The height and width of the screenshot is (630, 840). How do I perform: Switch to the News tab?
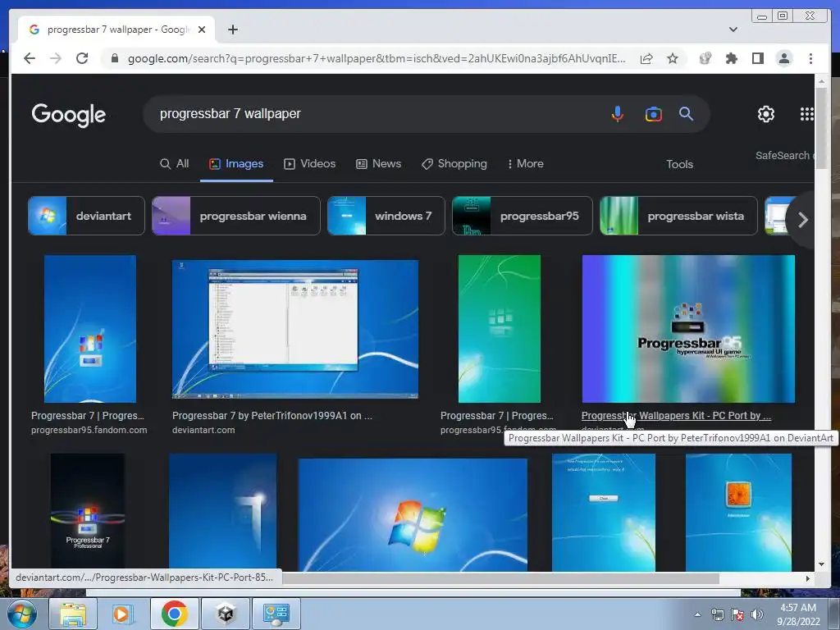click(x=379, y=164)
